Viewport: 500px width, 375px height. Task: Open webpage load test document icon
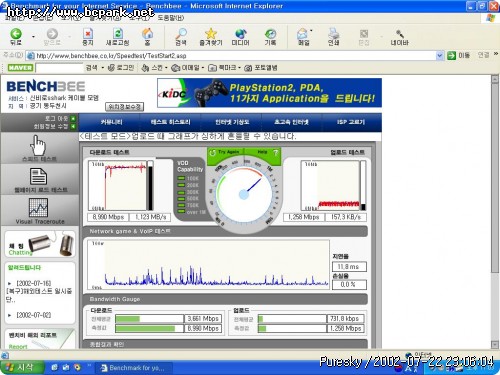38,176
